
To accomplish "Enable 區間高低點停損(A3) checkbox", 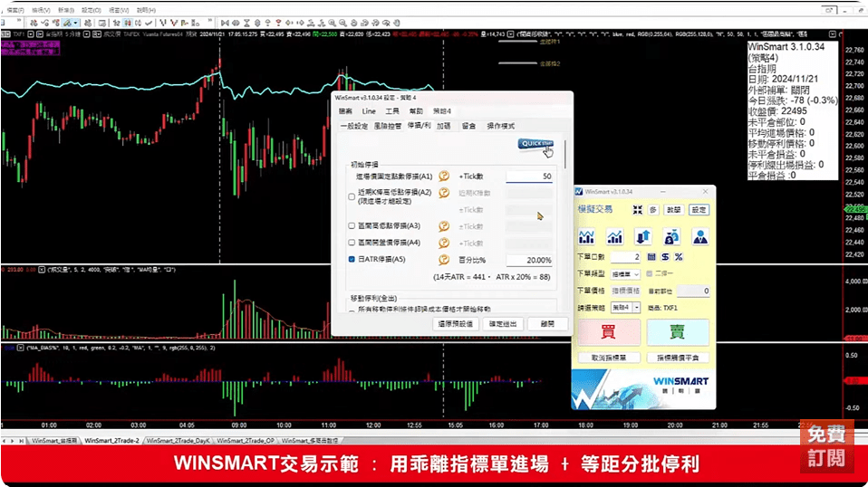I will [x=352, y=226].
